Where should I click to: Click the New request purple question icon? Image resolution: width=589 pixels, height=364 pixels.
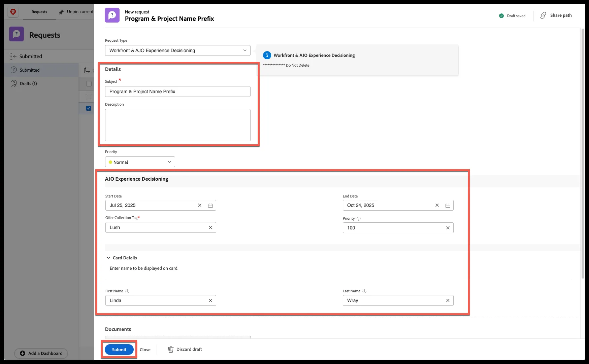pos(112,15)
